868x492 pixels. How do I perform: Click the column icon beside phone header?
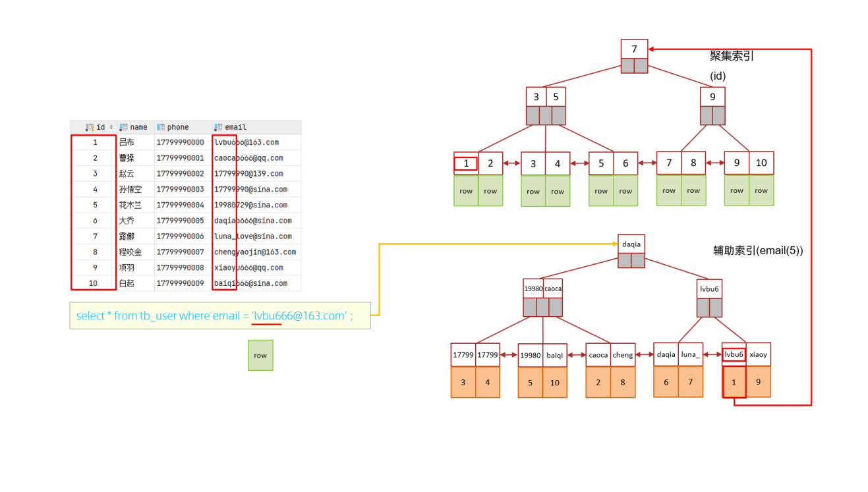[x=160, y=127]
